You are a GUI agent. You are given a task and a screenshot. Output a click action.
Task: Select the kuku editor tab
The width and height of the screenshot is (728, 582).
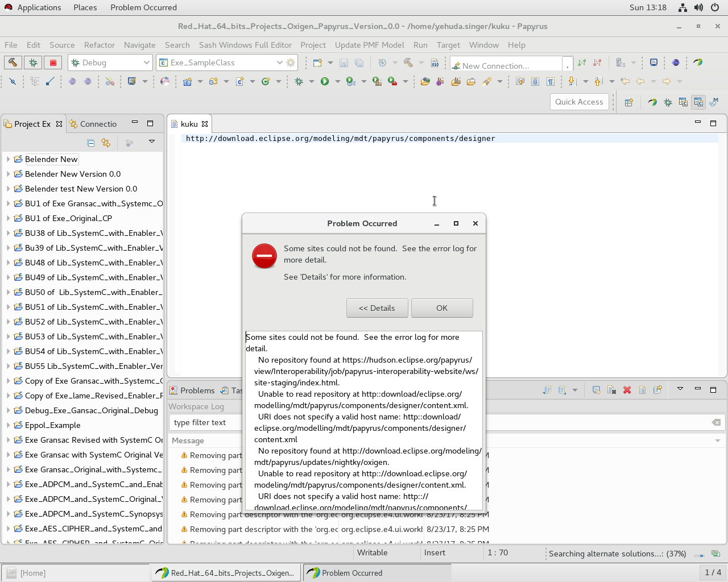[x=189, y=124]
